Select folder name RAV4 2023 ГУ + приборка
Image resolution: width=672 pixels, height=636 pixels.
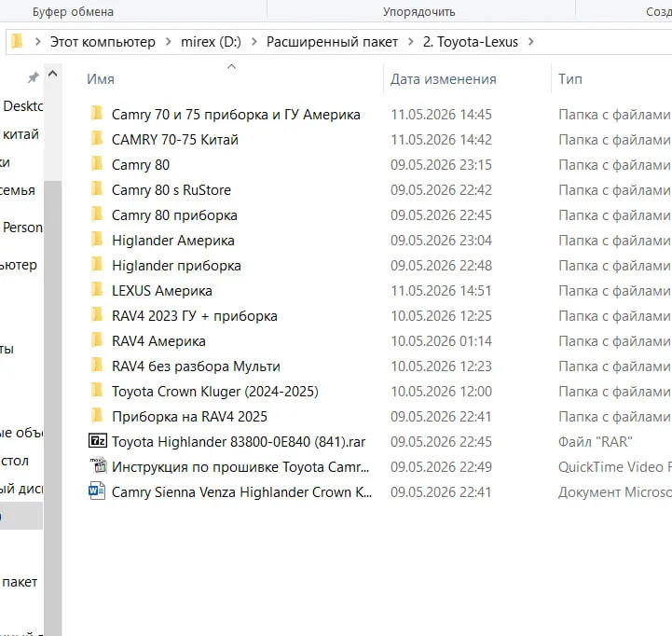pyautogui.click(x=195, y=316)
